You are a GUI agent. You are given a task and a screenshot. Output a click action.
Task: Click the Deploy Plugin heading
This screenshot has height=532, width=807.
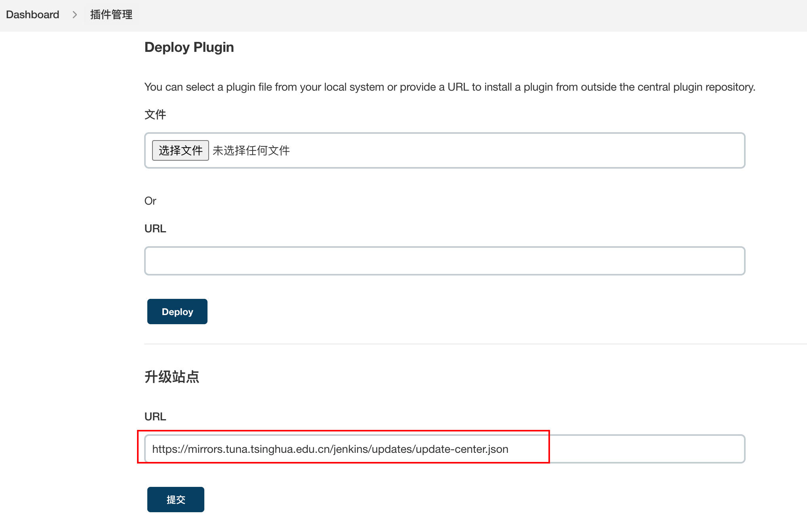(189, 47)
